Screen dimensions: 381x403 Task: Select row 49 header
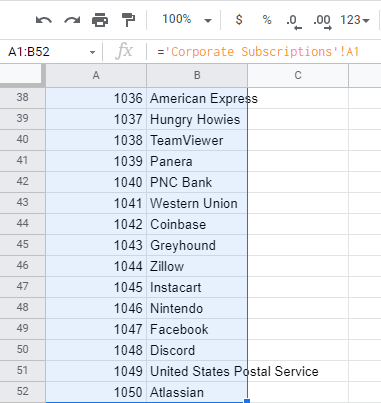[x=22, y=329]
